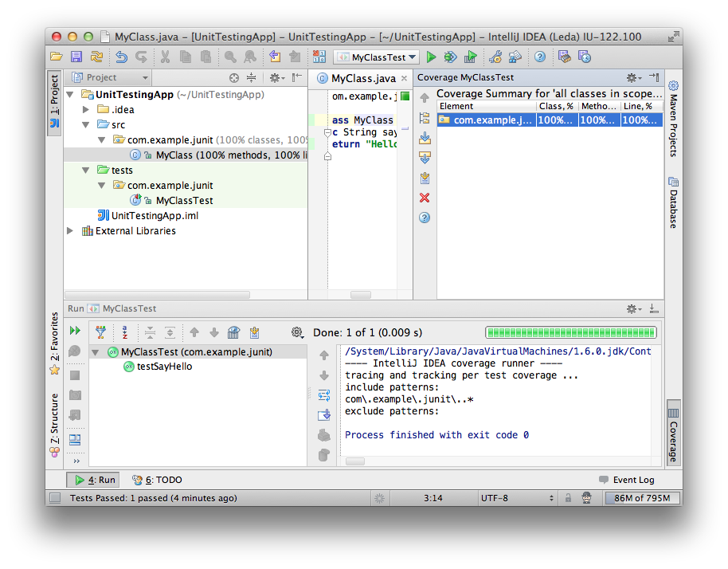
Task: Run MyClassTest with green play button
Action: 431,57
